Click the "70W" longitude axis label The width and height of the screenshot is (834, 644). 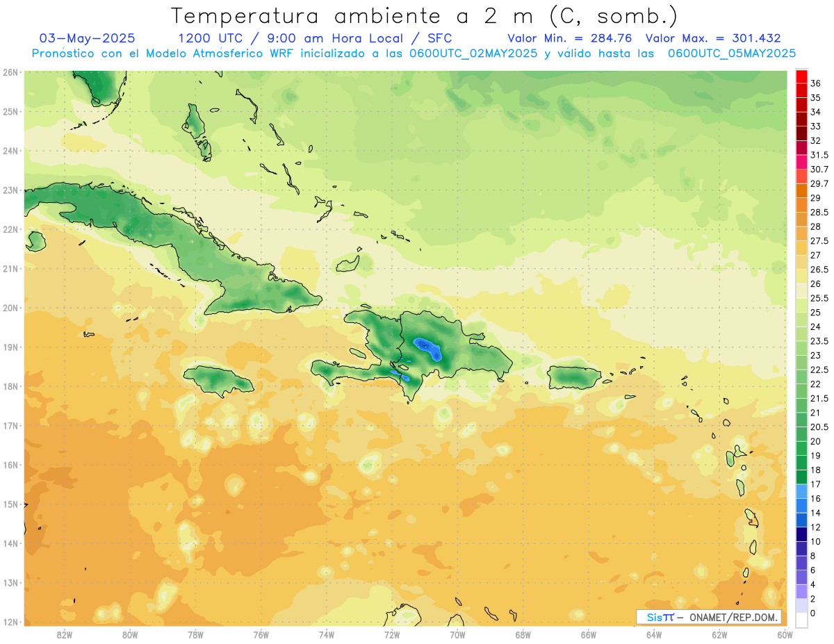click(x=457, y=634)
